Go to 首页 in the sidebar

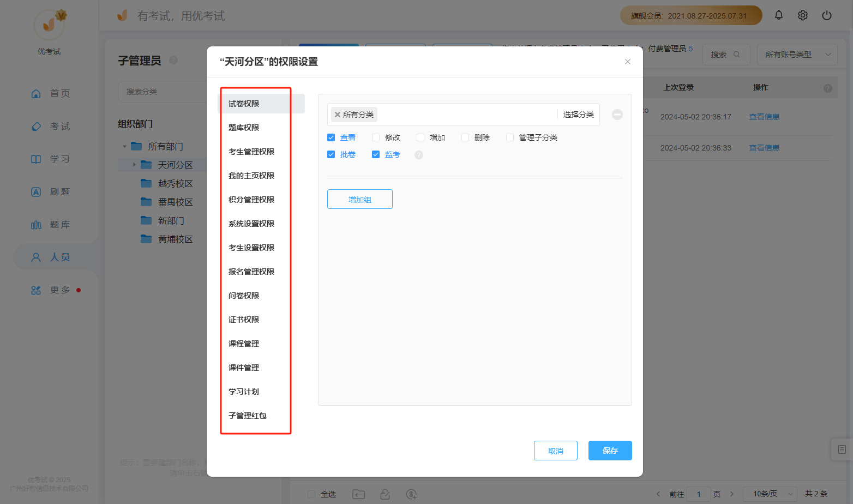pos(50,93)
